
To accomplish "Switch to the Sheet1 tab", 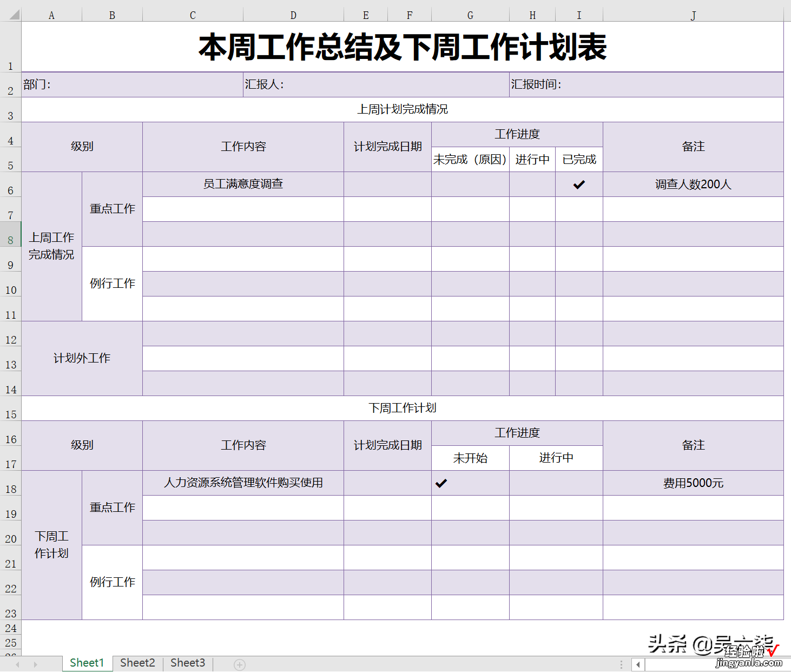I will click(87, 663).
